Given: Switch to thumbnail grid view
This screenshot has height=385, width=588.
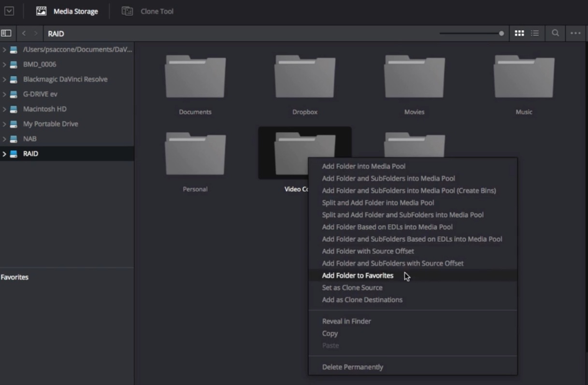Looking at the screenshot, I should [x=519, y=33].
